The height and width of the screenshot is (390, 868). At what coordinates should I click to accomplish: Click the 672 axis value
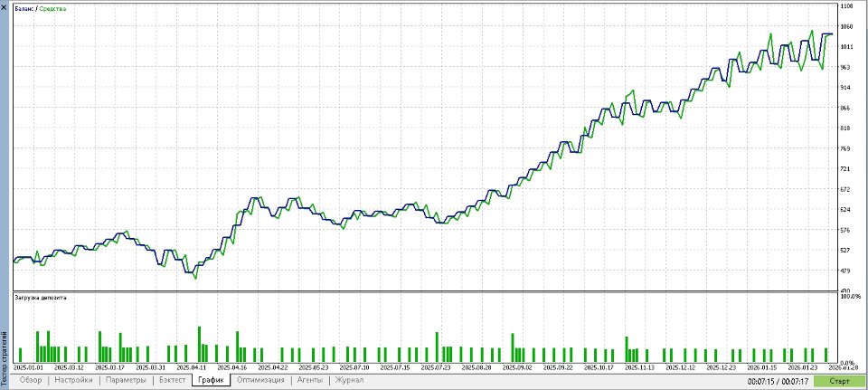[x=845, y=189]
